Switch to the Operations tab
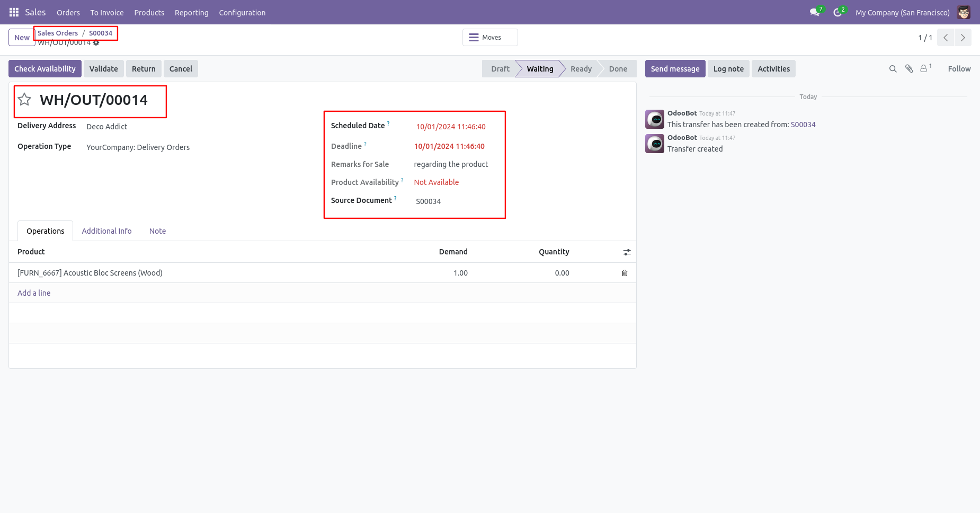 tap(46, 231)
